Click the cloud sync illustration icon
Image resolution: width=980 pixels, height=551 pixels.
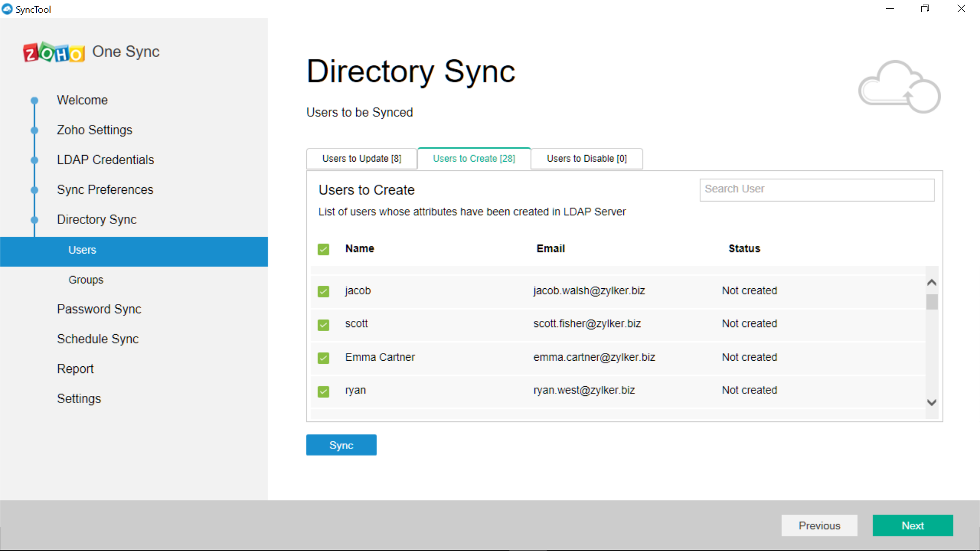[x=899, y=87]
